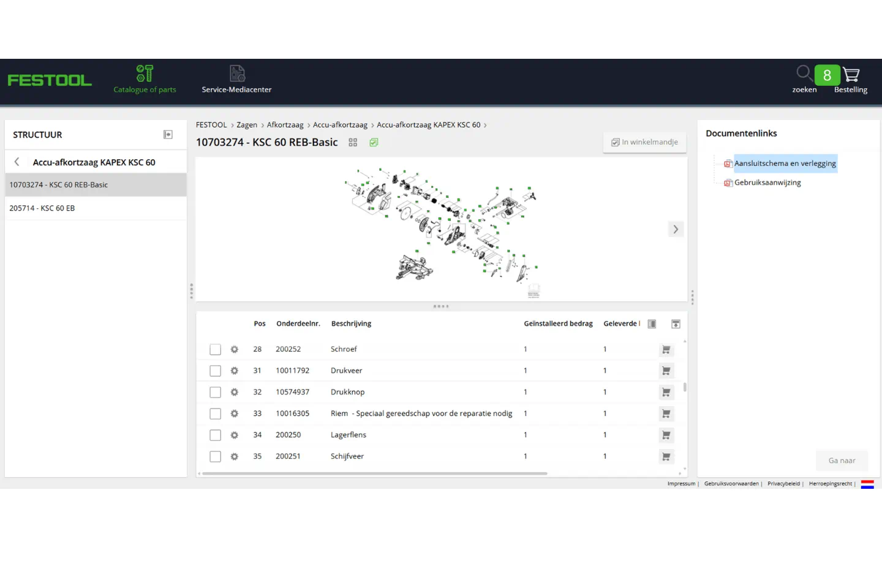Click the gear icon for Drukknop
The width and height of the screenshot is (882, 588).
(x=234, y=392)
